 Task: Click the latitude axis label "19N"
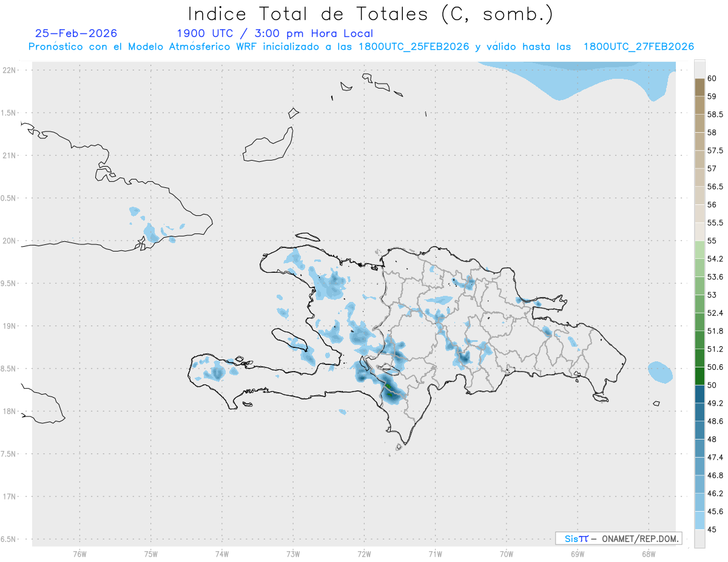coord(9,326)
